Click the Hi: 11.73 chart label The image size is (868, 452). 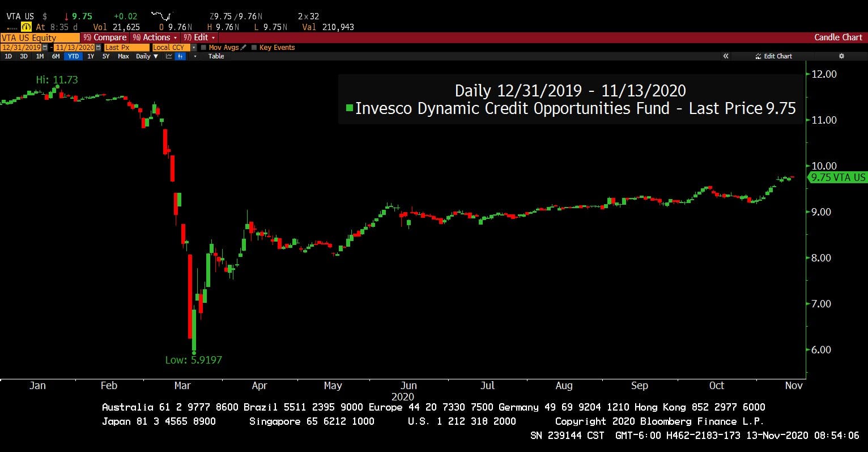tap(57, 80)
